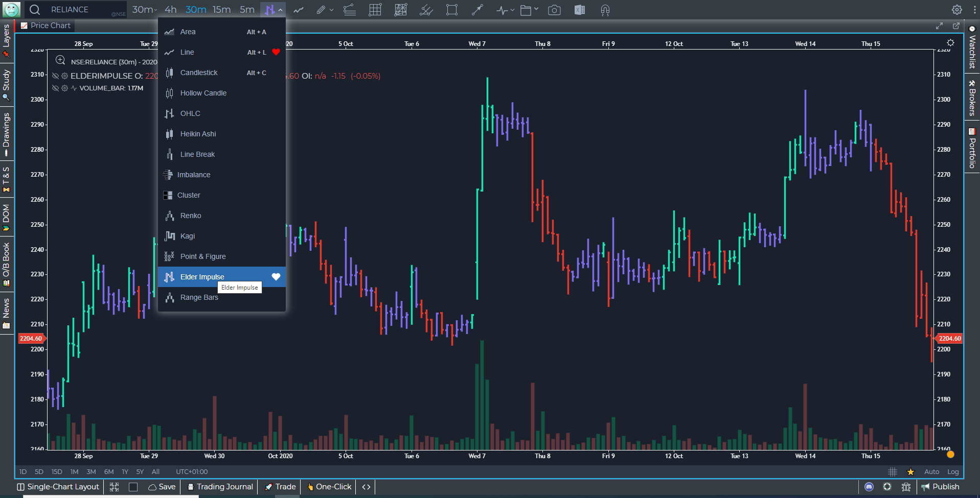Enable One-Click trading
980x498 pixels.
[x=329, y=487]
